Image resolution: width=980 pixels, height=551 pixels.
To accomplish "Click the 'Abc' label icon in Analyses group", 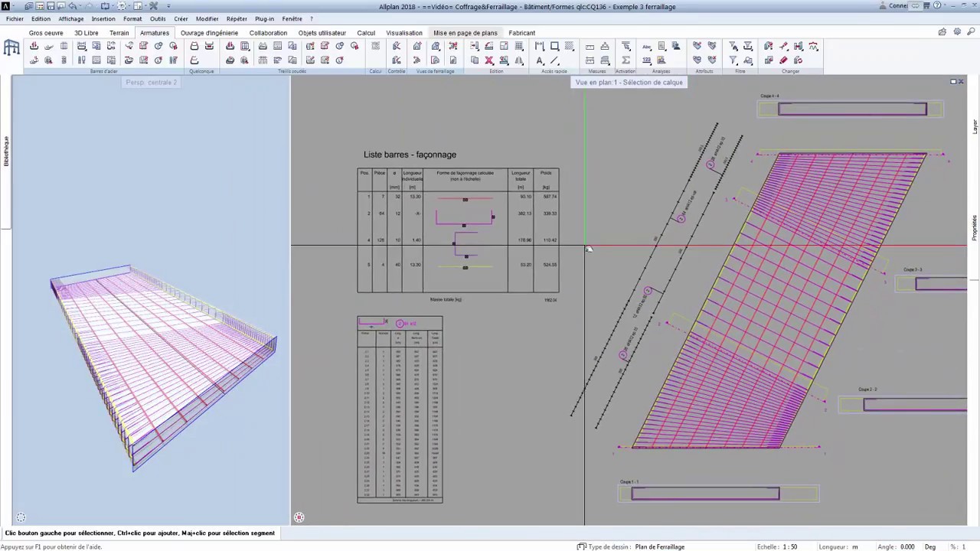I will pyautogui.click(x=647, y=46).
